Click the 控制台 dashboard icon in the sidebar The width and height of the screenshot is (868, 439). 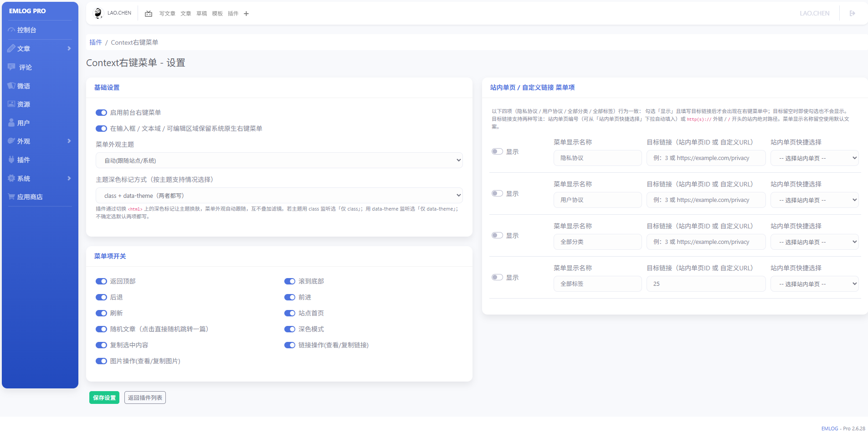point(11,30)
